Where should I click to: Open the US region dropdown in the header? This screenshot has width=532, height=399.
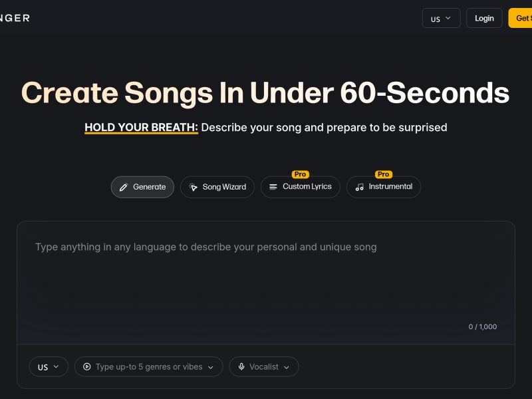click(x=441, y=19)
